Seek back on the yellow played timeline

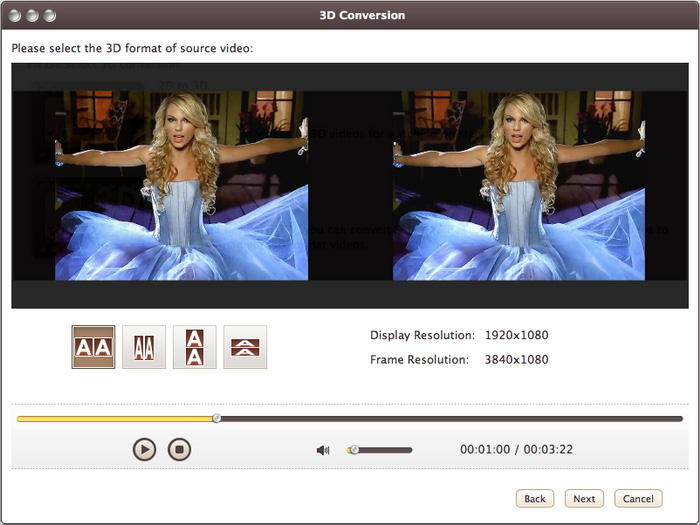tap(110, 418)
